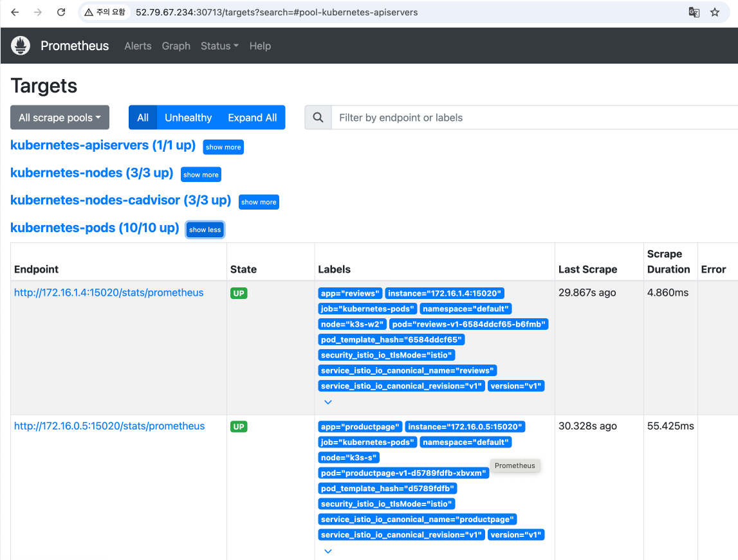Click the pod="productpage-v1-d5789fdfb-xbvxm" label
738x560 pixels.
tap(403, 473)
